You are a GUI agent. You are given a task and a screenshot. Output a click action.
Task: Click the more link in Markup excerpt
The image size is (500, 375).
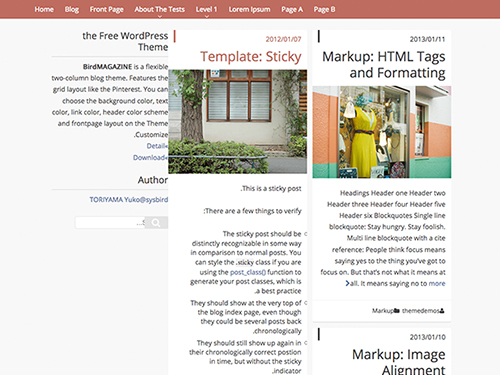pyautogui.click(x=437, y=284)
